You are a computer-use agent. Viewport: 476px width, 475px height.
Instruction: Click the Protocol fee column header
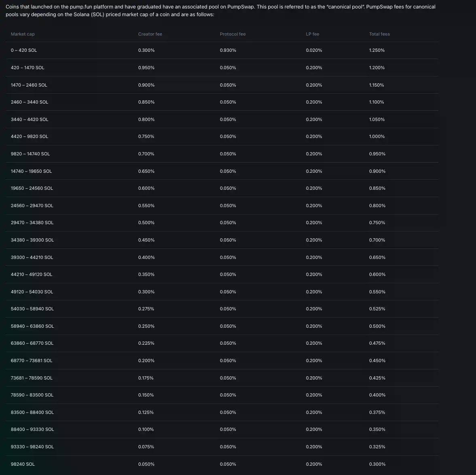point(233,34)
